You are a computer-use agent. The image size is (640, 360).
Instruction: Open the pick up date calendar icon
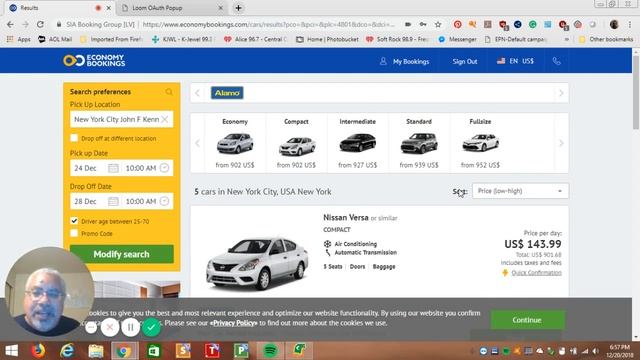[113, 168]
